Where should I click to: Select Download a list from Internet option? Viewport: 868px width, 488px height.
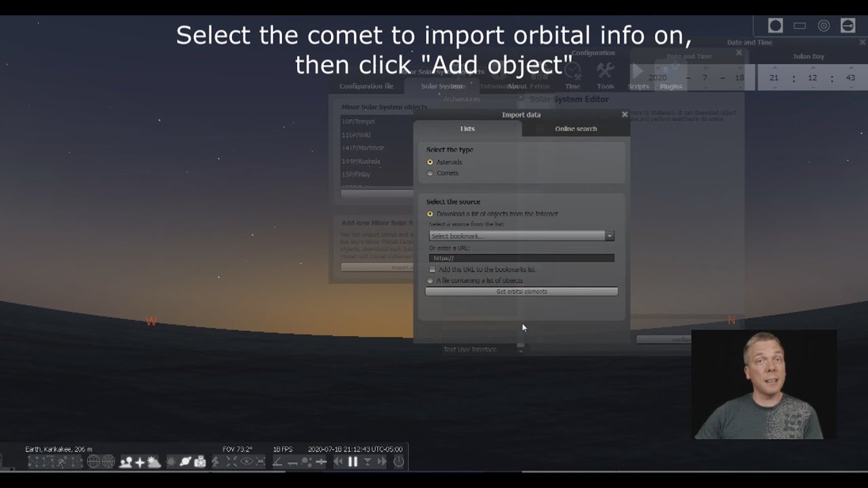point(430,213)
